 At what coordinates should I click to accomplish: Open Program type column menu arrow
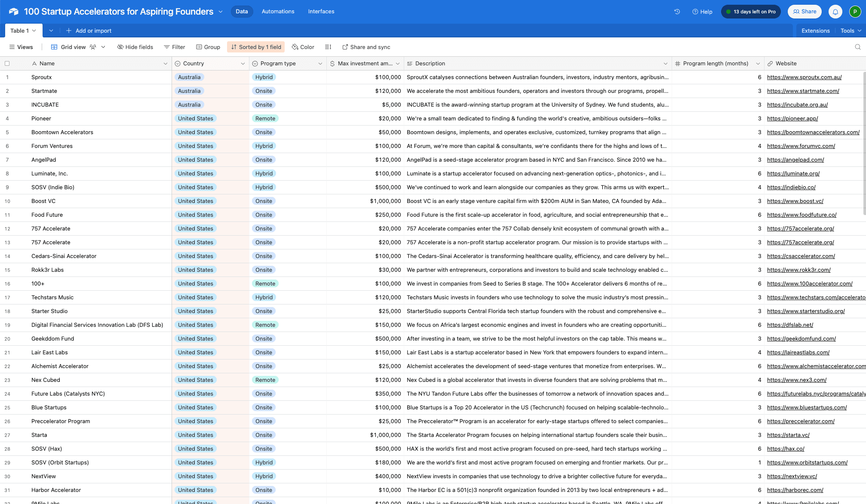click(x=320, y=63)
